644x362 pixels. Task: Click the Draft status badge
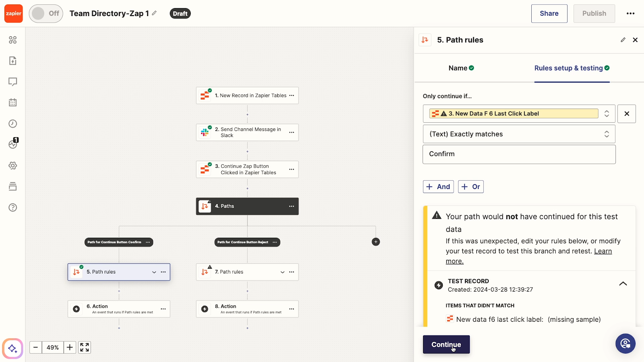pyautogui.click(x=180, y=13)
